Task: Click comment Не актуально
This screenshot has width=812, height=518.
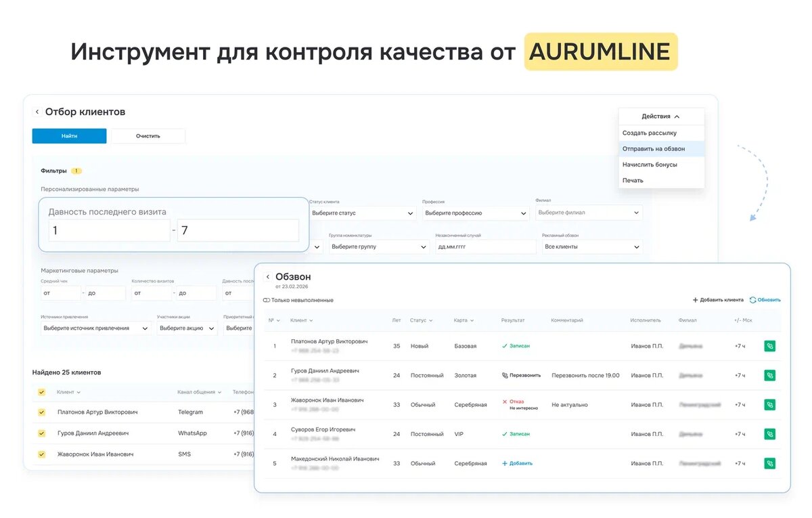Action: [570, 405]
